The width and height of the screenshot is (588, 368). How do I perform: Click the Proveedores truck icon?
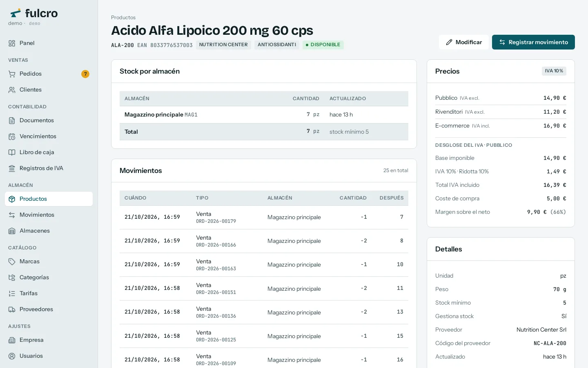click(12, 310)
